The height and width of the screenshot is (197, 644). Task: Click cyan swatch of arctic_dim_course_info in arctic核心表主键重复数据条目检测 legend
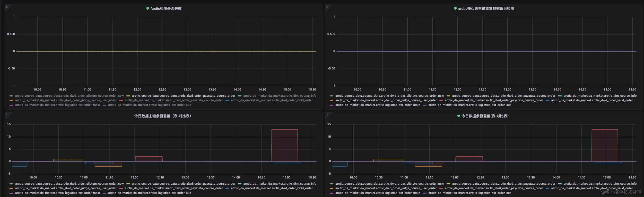[x=560, y=96]
